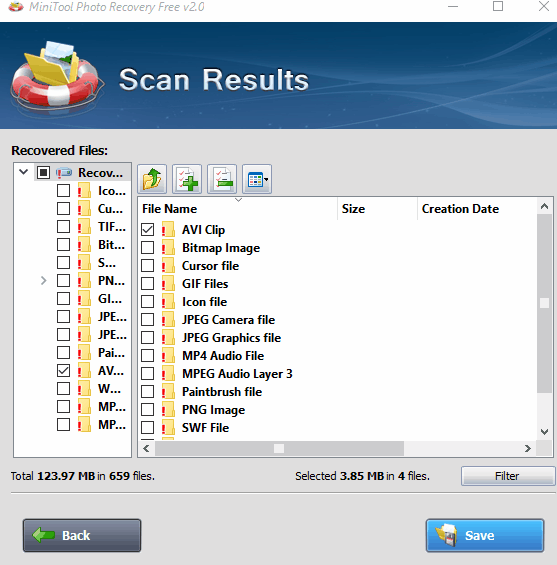Image resolution: width=557 pixels, height=565 pixels.
Task: Click the horizontal scrollbar right arrow
Action: 528,448
